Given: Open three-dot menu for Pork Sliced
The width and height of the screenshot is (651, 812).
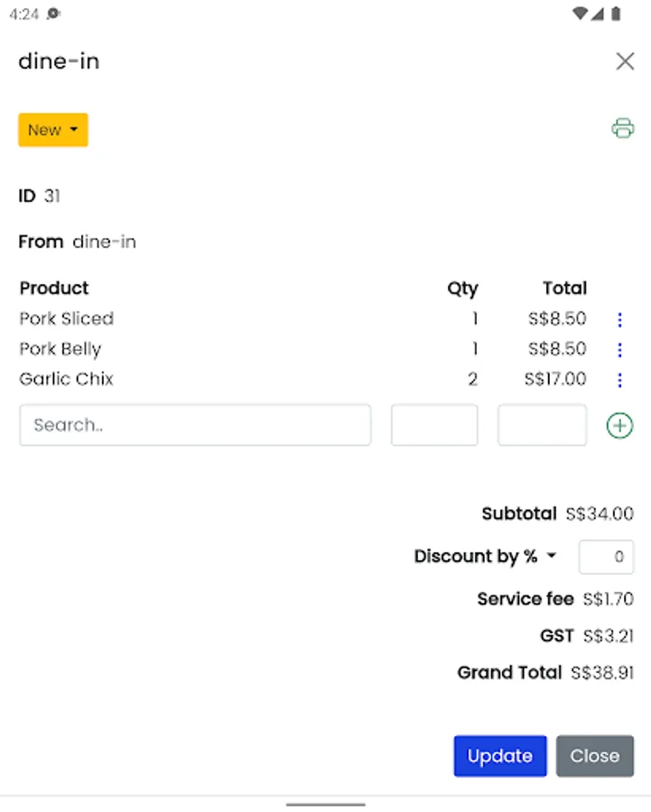Looking at the screenshot, I should click(619, 319).
